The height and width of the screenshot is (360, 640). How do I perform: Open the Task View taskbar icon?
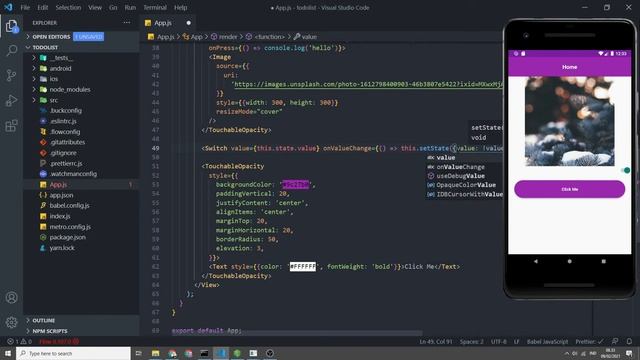click(x=138, y=353)
